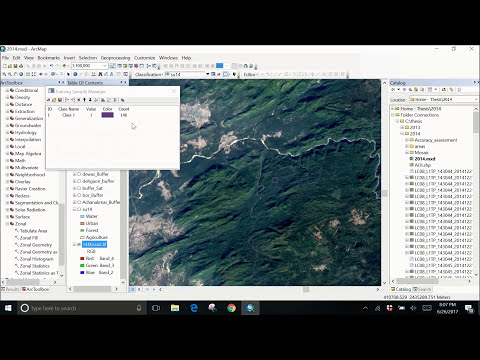This screenshot has height=360, width=480.
Task: Select the Mosaic folder in Catalog
Action: pos(421,152)
